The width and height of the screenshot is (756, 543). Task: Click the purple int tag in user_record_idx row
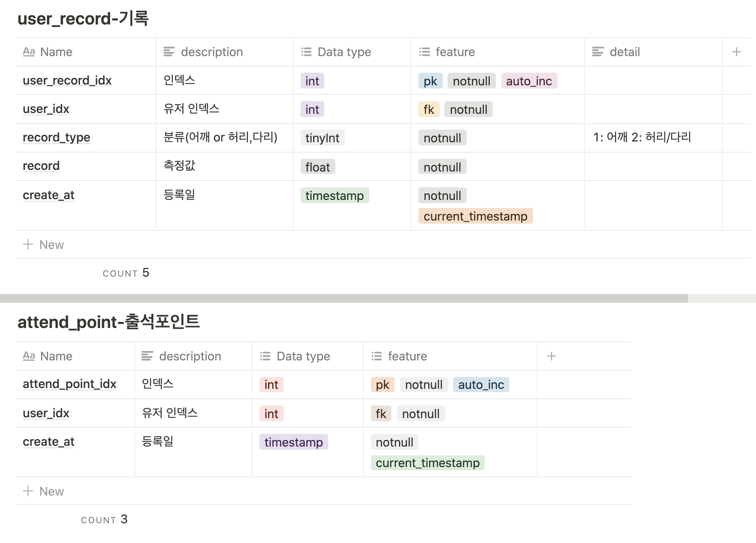(312, 81)
